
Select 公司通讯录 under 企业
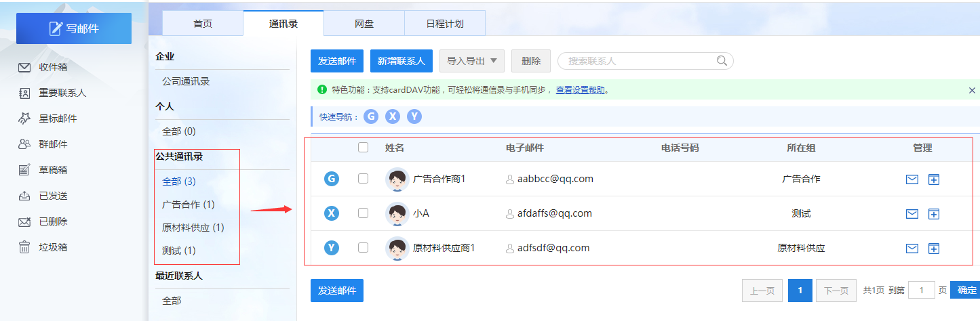tap(186, 81)
